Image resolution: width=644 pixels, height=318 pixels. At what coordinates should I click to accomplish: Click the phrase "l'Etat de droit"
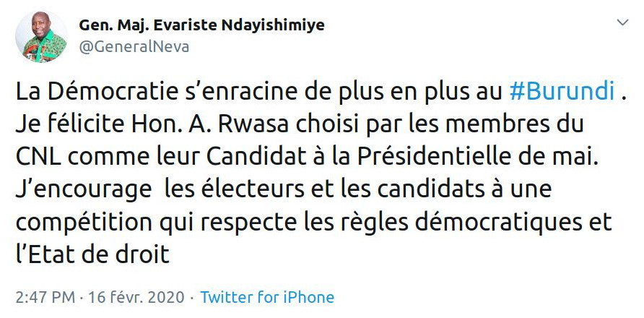(x=92, y=254)
